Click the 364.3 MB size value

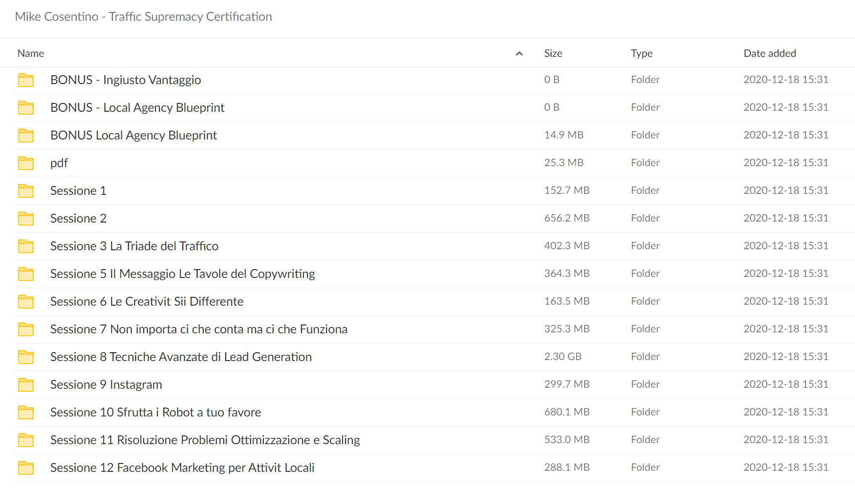(x=567, y=274)
